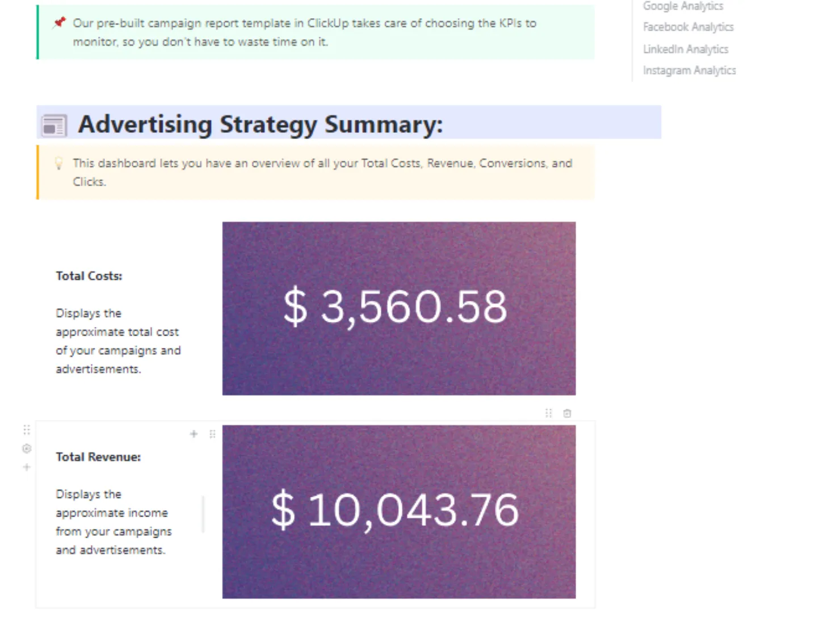Select the $ 3,560.58 total costs card

pos(399,308)
